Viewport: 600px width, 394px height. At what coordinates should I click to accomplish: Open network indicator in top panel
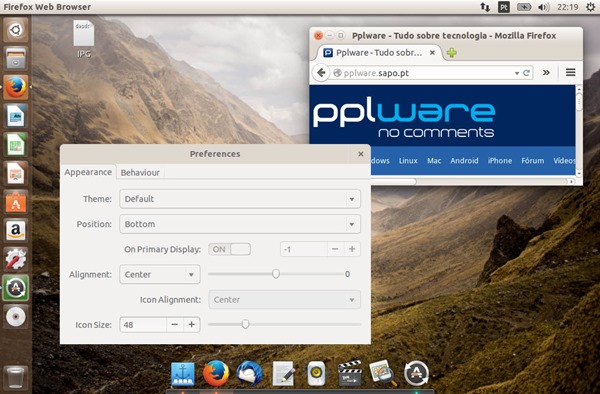pos(485,7)
